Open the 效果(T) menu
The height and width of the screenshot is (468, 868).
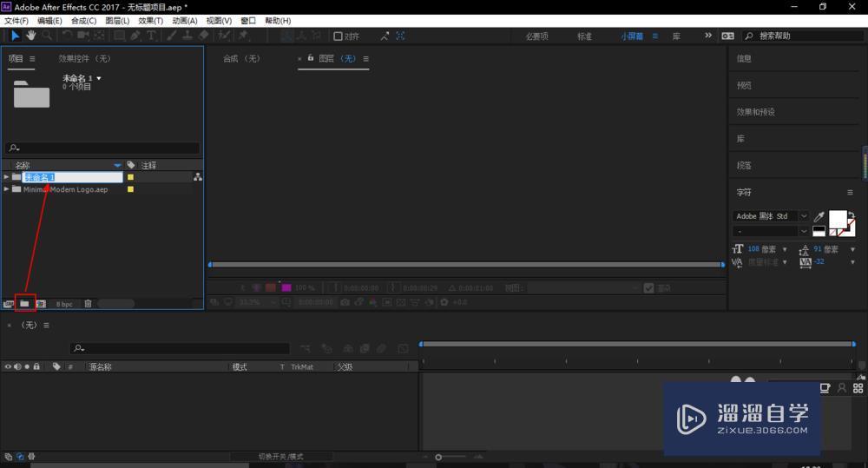150,21
